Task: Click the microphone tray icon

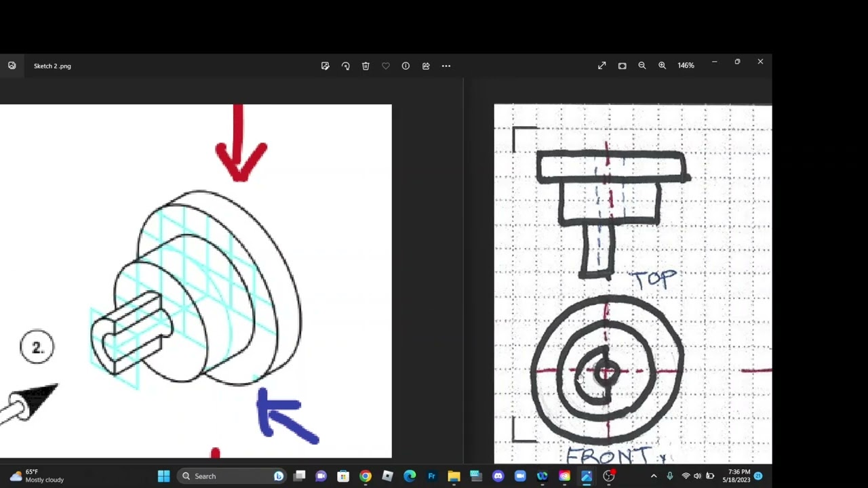Action: 670,476
